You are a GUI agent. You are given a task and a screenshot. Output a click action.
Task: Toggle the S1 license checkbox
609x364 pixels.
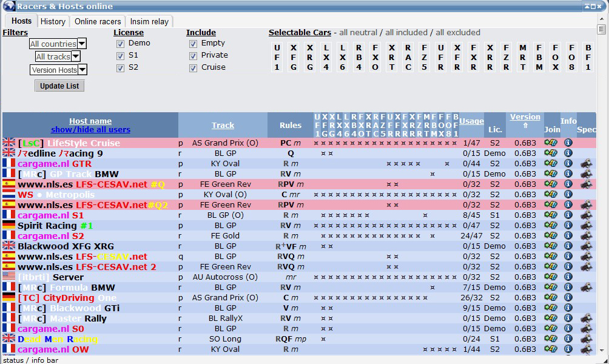(x=120, y=56)
